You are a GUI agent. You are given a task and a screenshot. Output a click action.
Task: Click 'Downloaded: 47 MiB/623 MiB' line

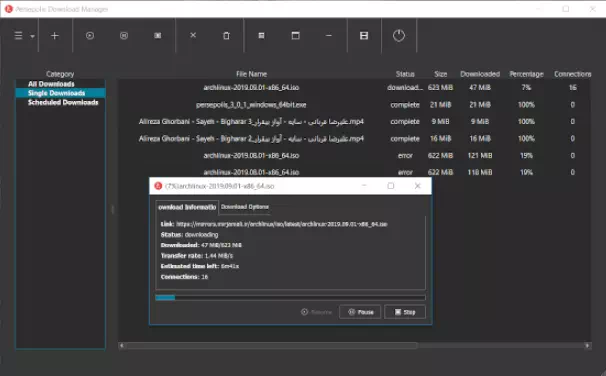pos(201,245)
